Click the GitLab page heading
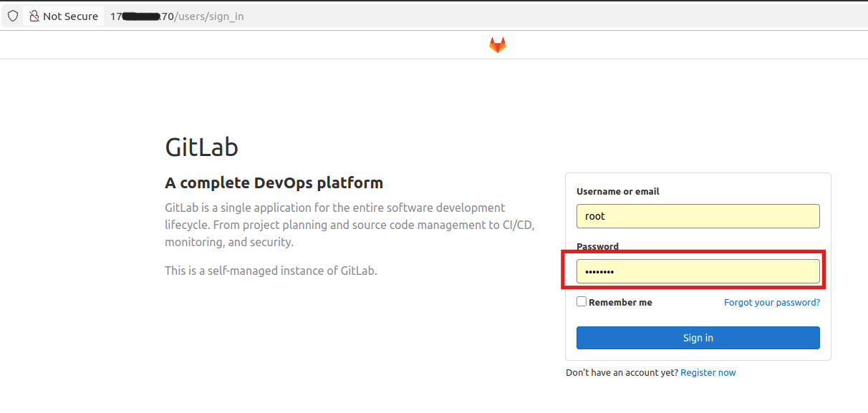 tap(201, 147)
